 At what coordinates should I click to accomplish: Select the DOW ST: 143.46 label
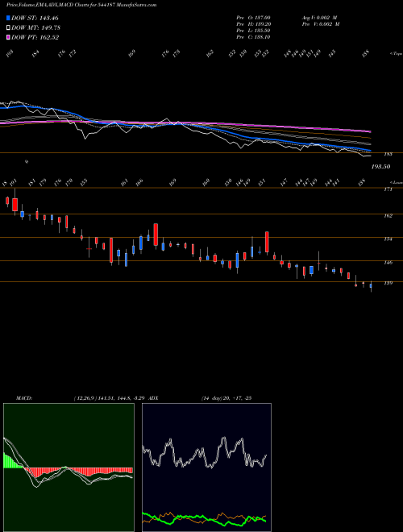point(35,19)
